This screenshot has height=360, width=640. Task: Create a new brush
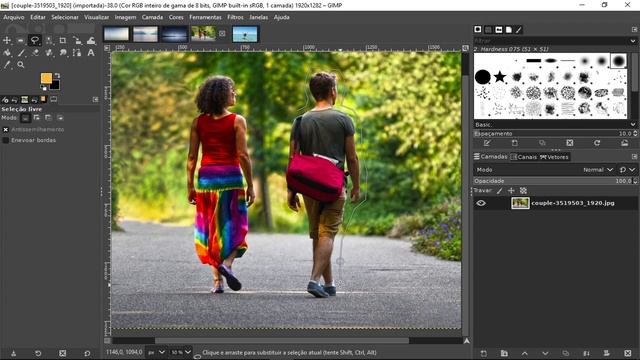click(515, 143)
